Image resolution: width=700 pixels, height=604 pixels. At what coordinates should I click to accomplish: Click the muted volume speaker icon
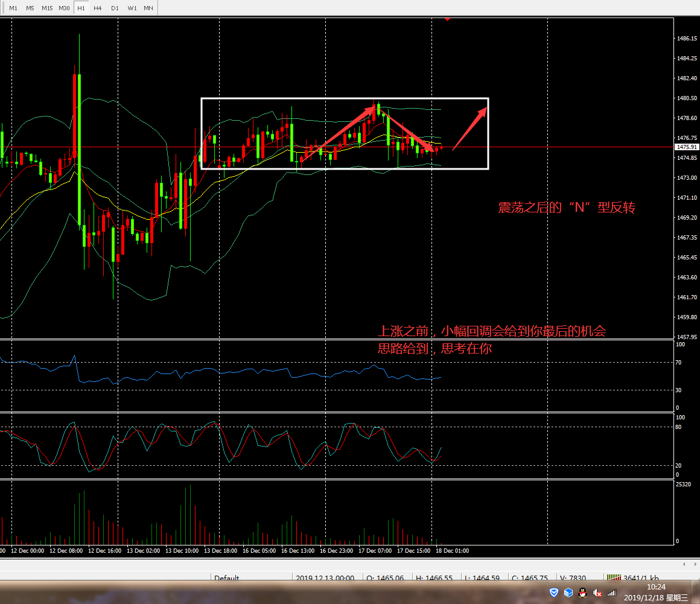(597, 593)
